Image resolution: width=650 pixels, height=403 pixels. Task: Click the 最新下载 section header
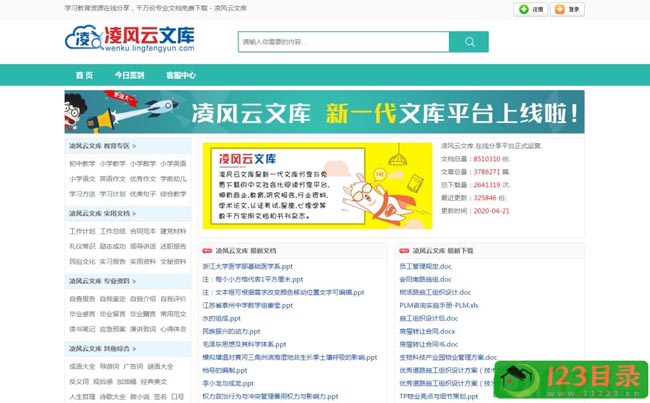point(443,251)
